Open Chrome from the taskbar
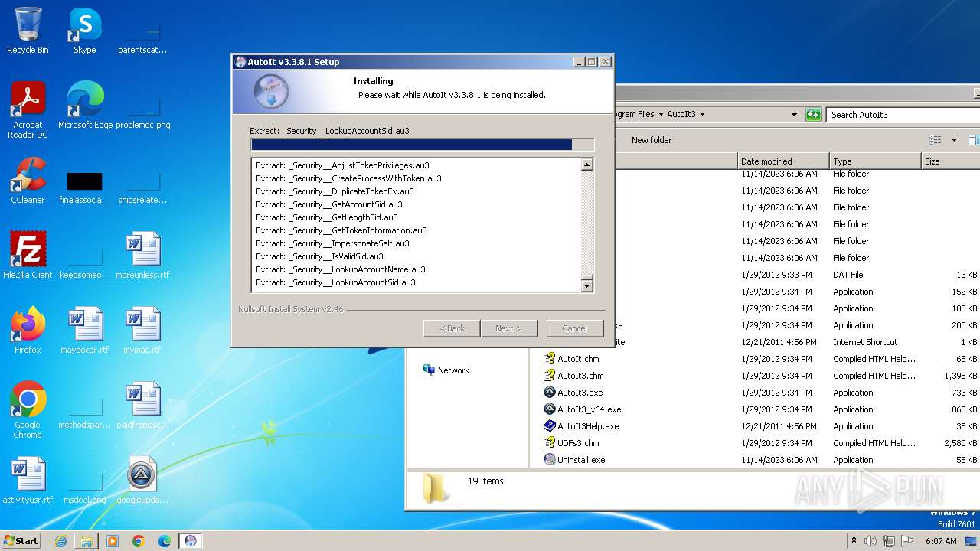 pyautogui.click(x=139, y=541)
